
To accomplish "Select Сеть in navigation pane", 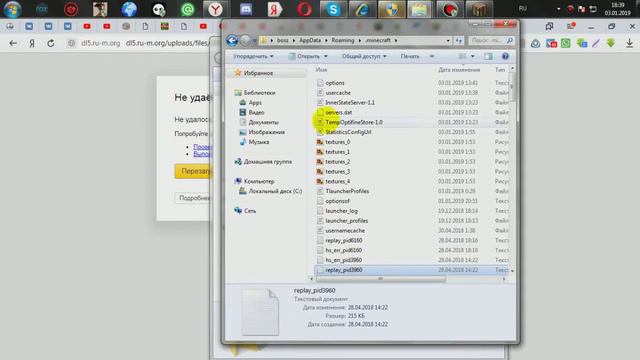I will coord(249,211).
